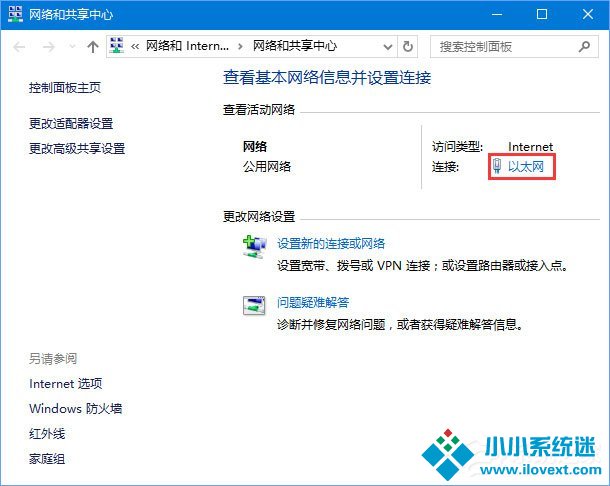Viewport: 610px width, 486px height.
Task: Click the Forward navigation arrow
Action: coord(49,47)
